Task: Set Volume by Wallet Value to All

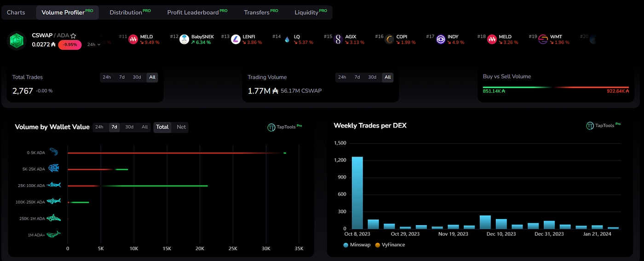Action: (x=145, y=127)
